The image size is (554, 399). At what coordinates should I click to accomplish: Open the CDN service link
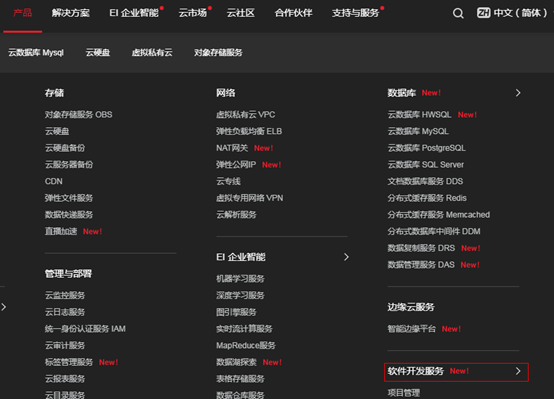tap(54, 181)
